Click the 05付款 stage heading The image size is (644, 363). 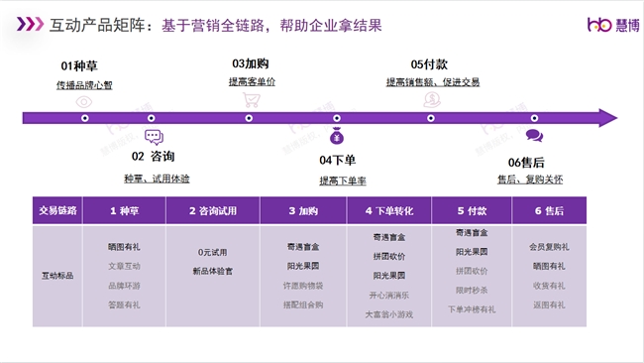click(429, 64)
